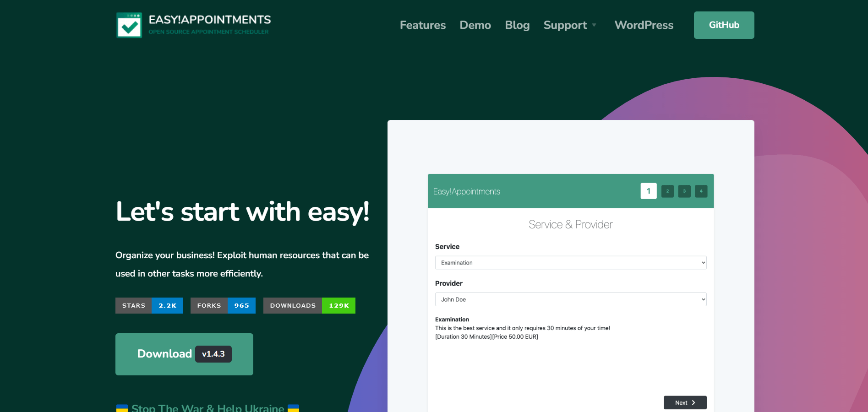868x412 pixels.
Task: Open the Features menu item
Action: (422, 25)
